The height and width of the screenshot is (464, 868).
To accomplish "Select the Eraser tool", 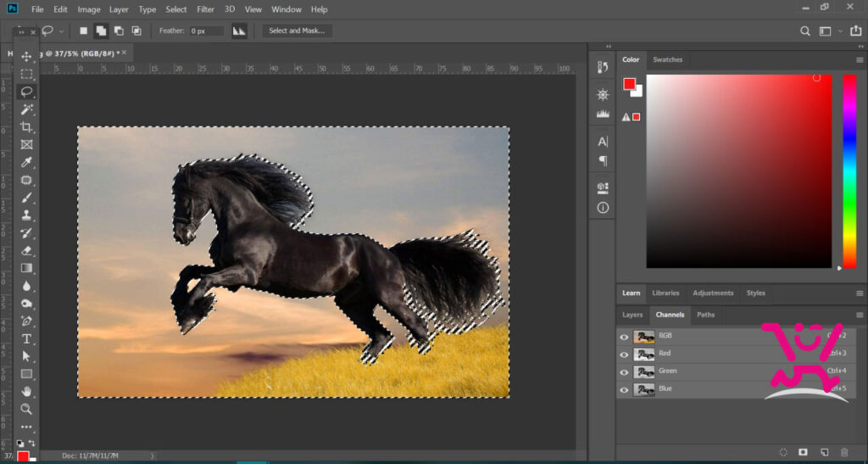I will tap(26, 251).
